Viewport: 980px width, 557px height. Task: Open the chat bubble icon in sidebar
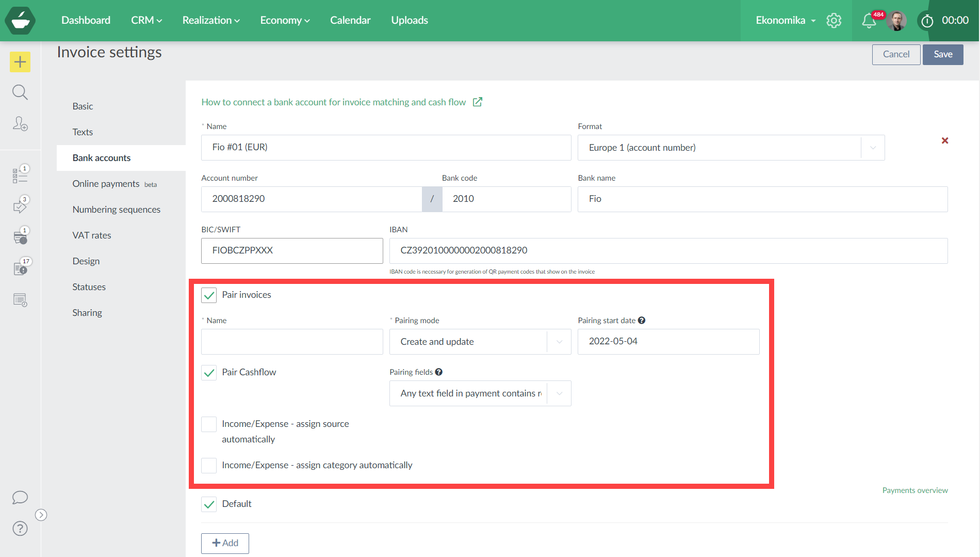pos(20,497)
